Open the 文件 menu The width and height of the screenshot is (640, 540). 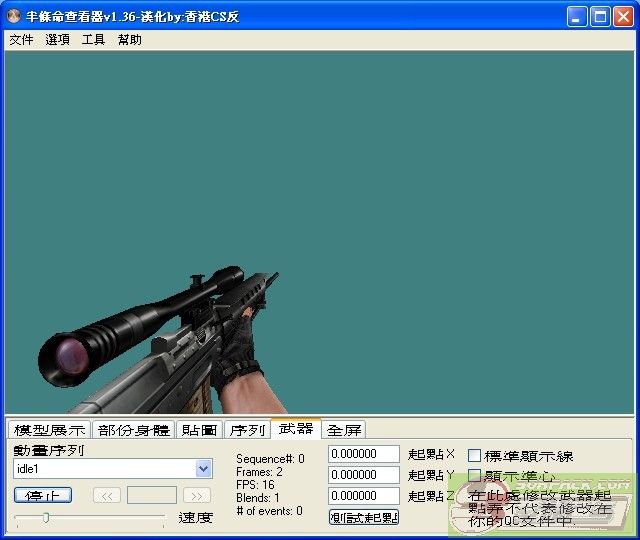(21, 40)
